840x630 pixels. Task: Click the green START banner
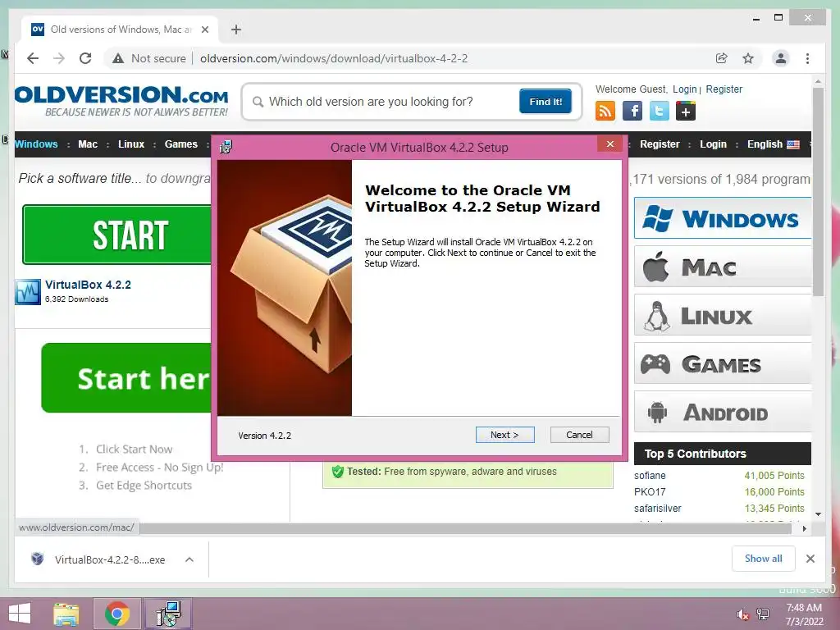[117, 235]
